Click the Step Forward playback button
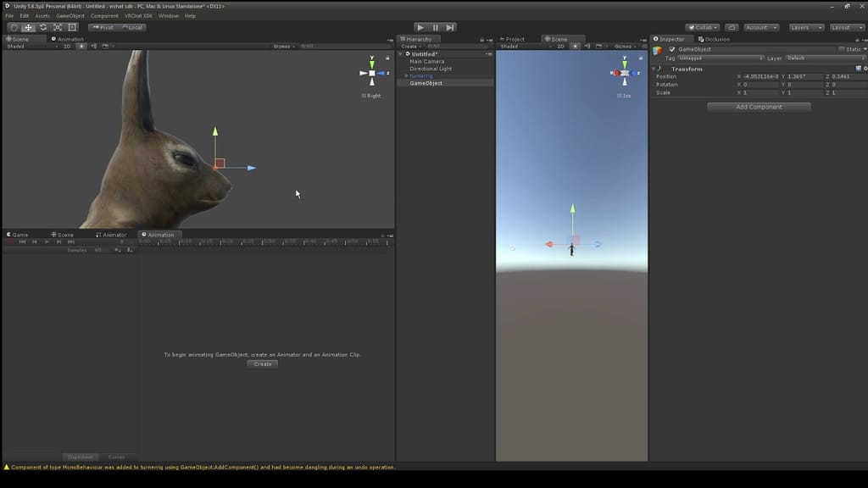 tap(448, 26)
